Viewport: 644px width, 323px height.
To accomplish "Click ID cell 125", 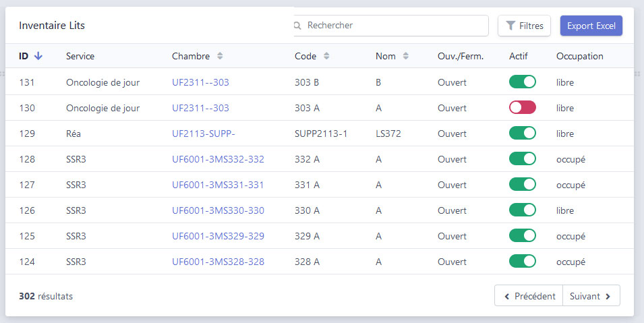I will coord(27,236).
